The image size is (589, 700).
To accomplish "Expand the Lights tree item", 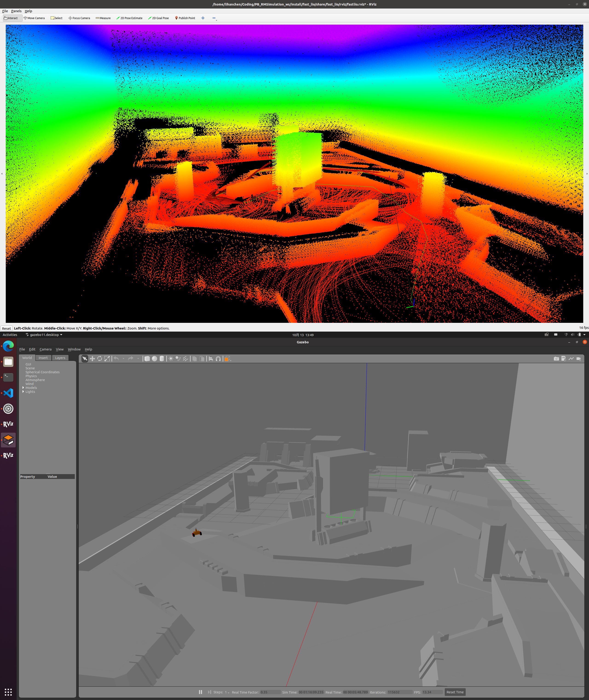I will click(x=23, y=392).
